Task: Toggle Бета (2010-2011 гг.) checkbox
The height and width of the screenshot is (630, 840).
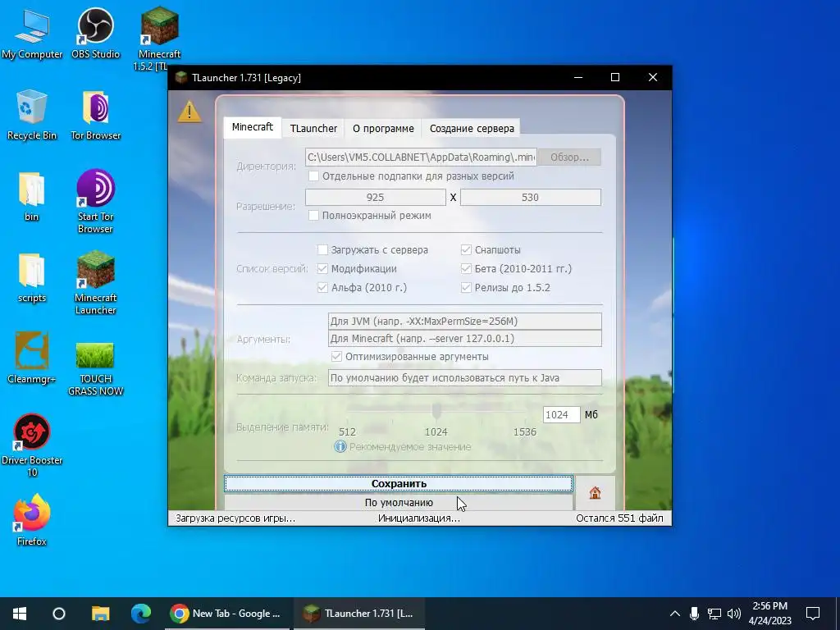Action: 466,268
